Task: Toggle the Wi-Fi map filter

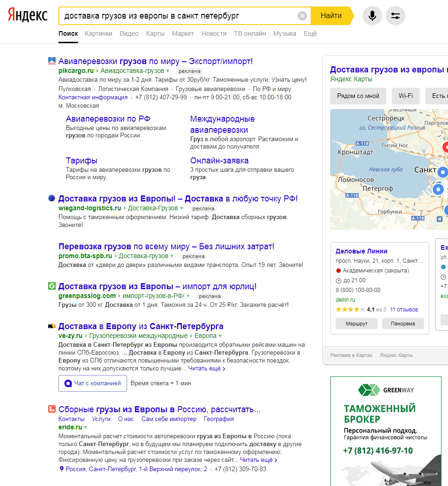Action: pyautogui.click(x=406, y=96)
